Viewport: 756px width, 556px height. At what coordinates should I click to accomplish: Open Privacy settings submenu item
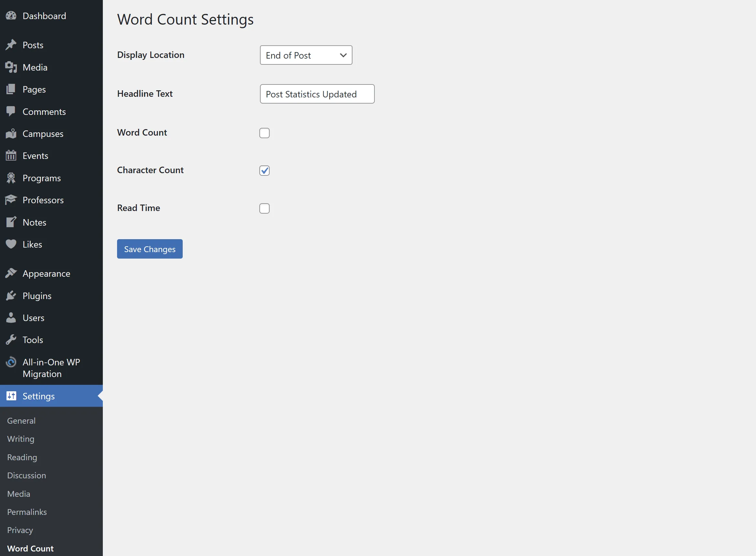point(20,530)
